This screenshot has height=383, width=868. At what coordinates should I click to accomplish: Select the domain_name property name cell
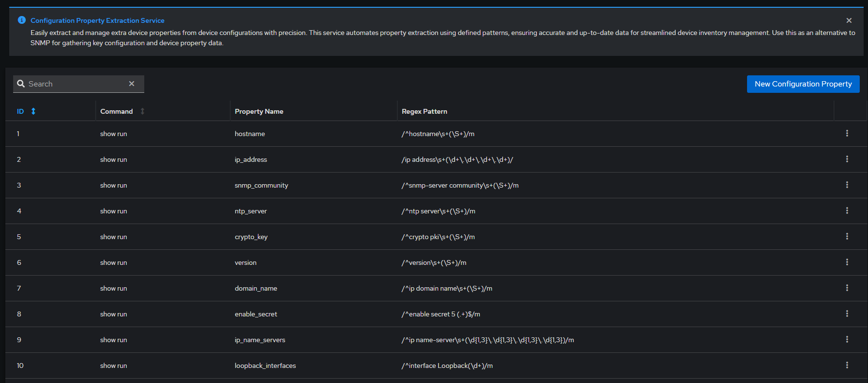pos(256,288)
